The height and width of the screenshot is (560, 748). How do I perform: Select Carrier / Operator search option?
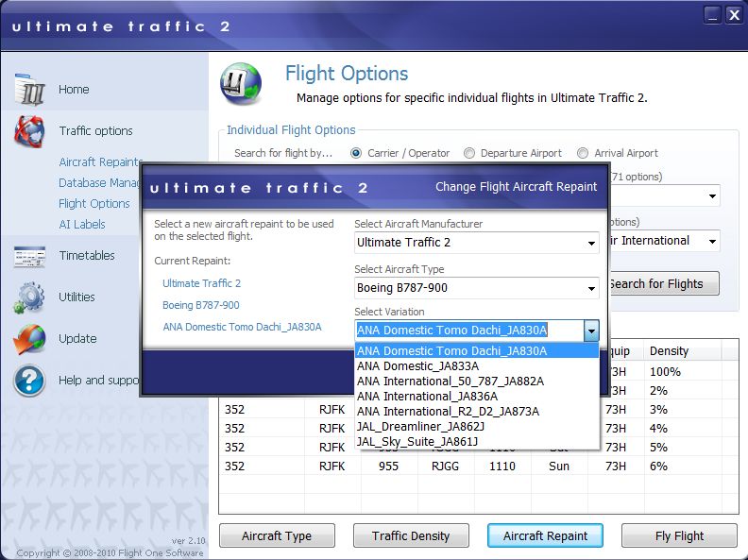point(356,153)
